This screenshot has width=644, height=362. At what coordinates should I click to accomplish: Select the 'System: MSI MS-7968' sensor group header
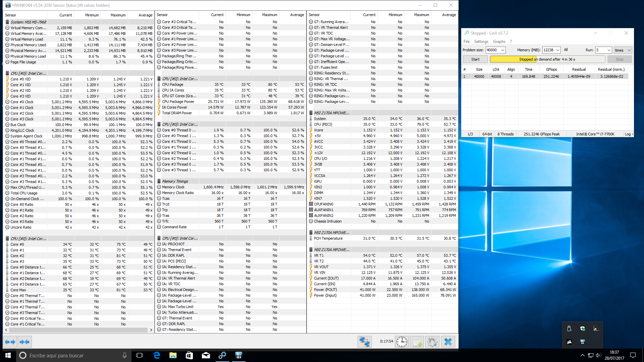pos(79,22)
